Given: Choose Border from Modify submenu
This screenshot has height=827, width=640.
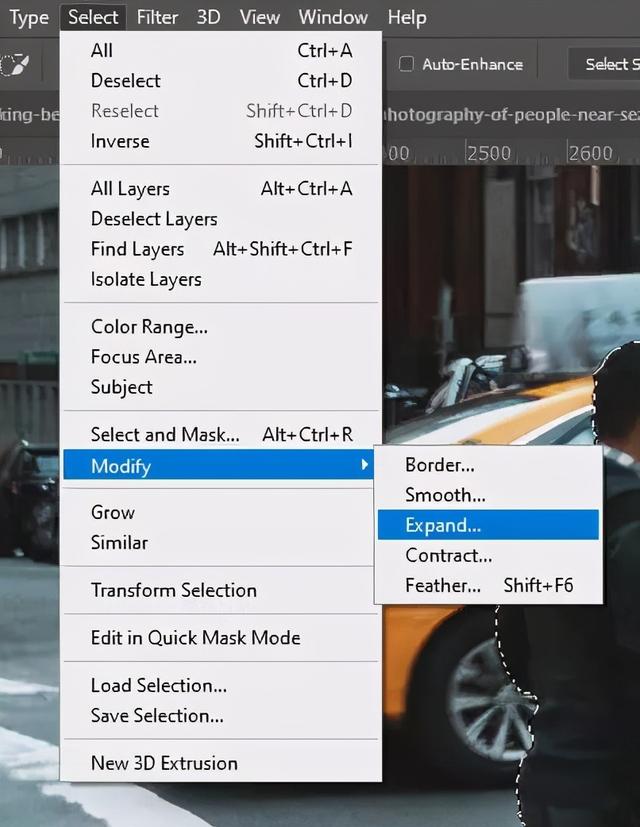Looking at the screenshot, I should 489,465.
